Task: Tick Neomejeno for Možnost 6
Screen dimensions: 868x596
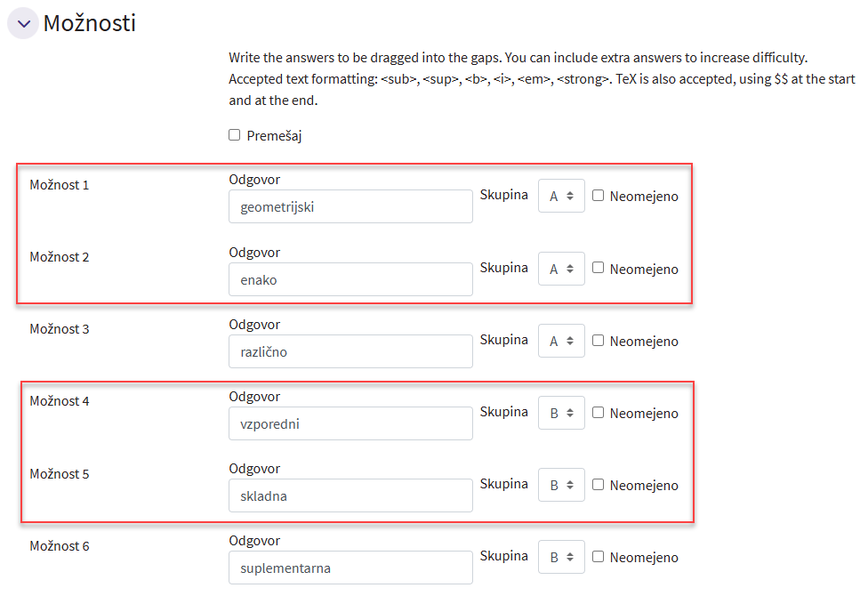Action: 599,556
